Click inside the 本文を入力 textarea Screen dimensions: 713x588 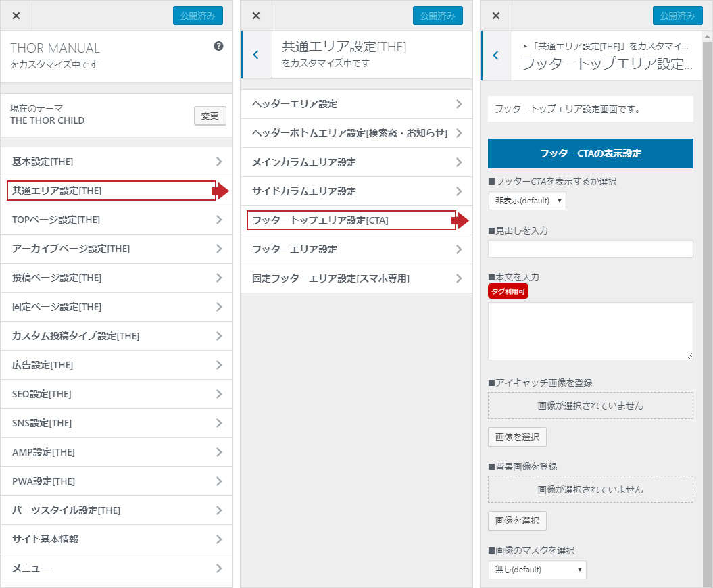pyautogui.click(x=590, y=331)
